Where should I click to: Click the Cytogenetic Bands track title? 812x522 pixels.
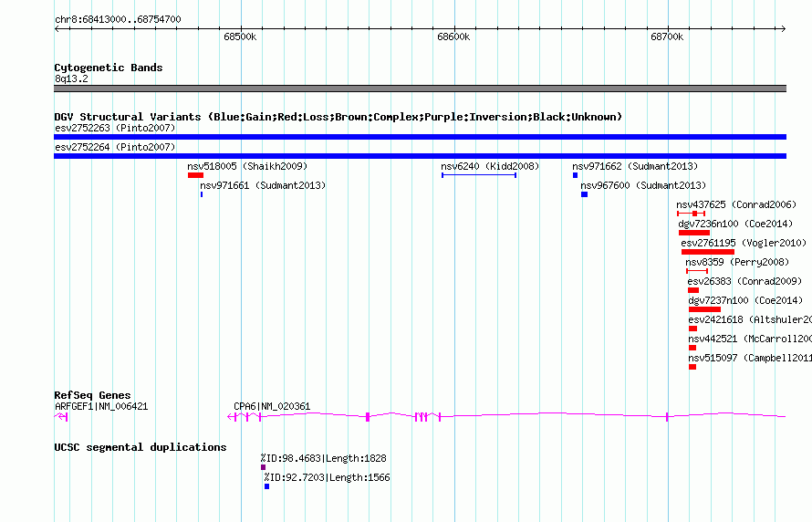109,68
